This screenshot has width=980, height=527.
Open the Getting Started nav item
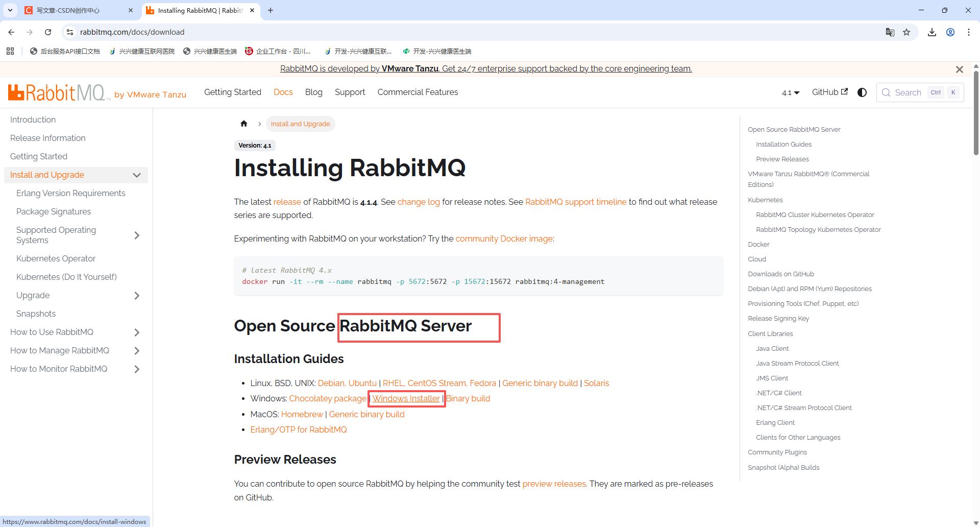(233, 92)
